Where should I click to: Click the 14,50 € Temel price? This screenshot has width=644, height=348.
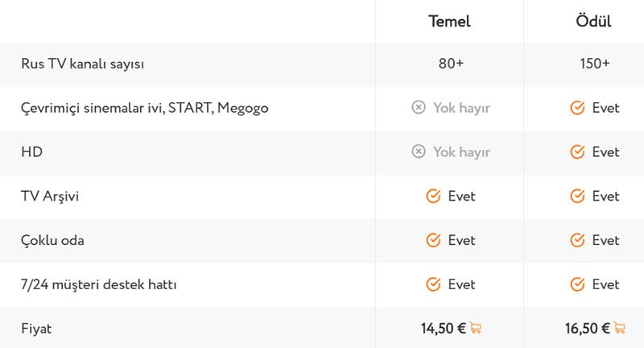(x=444, y=329)
